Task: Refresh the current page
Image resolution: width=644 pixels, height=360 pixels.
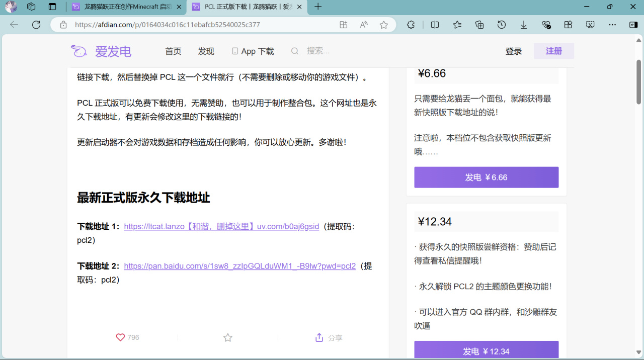Action: click(36, 25)
